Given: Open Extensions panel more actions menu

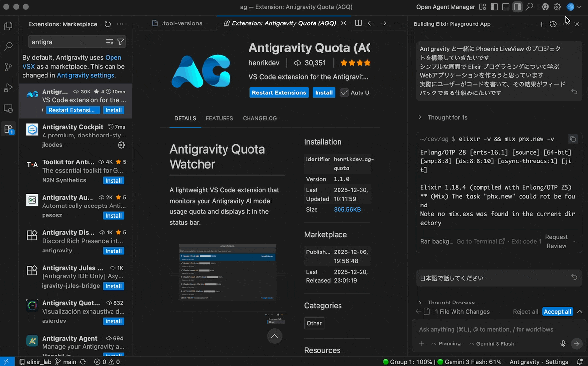Looking at the screenshot, I should 120,24.
